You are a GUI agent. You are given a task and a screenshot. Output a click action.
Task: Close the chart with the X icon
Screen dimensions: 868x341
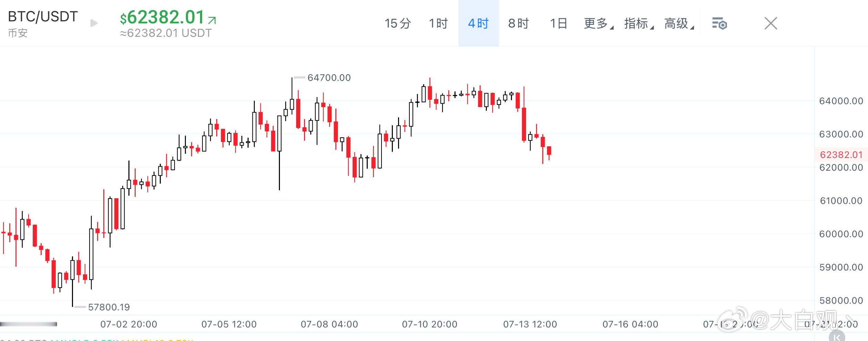coord(771,23)
